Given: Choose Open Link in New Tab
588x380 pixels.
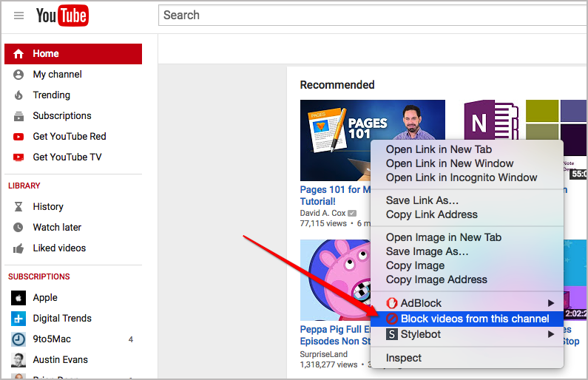Looking at the screenshot, I should click(467, 149).
